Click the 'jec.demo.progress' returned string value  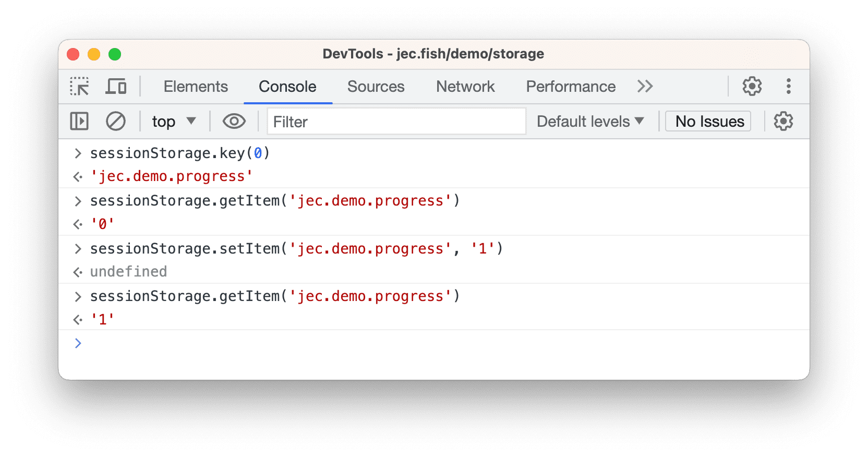point(172,176)
